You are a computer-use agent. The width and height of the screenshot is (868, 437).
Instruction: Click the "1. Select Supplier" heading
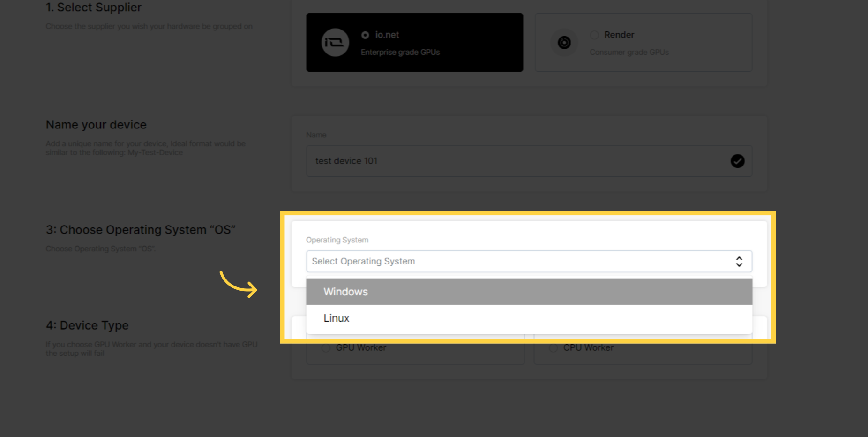tap(94, 8)
